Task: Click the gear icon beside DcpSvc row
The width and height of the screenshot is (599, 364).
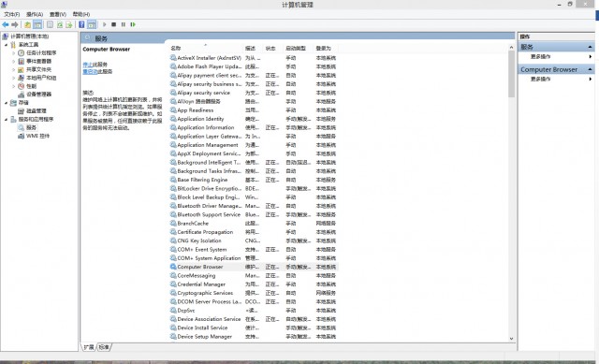Action: coord(173,310)
